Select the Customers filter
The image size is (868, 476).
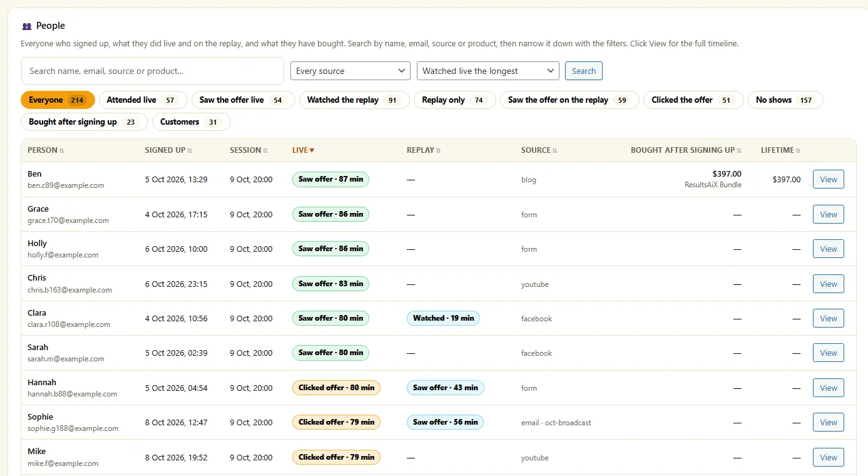coord(191,122)
